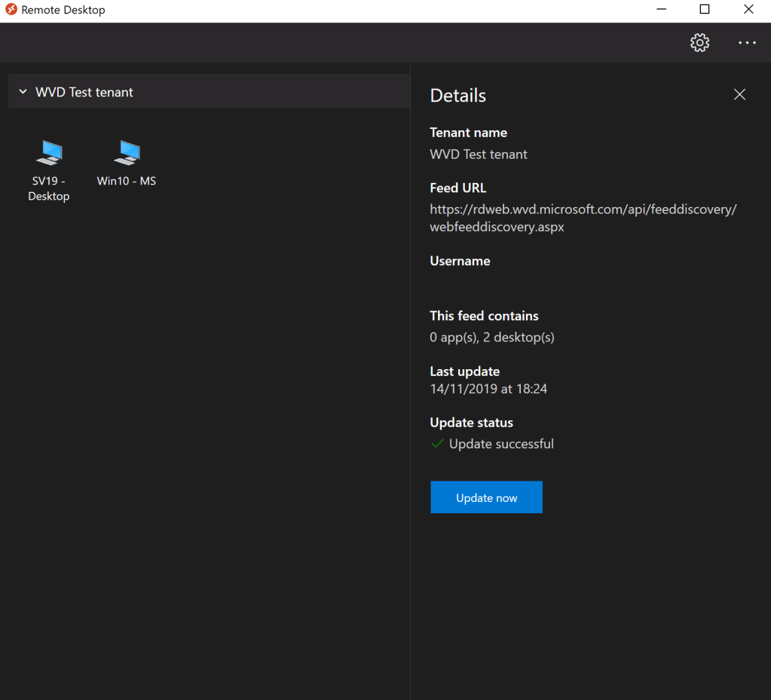
Task: Click the 'Tenant name' label
Action: pyautogui.click(x=468, y=133)
